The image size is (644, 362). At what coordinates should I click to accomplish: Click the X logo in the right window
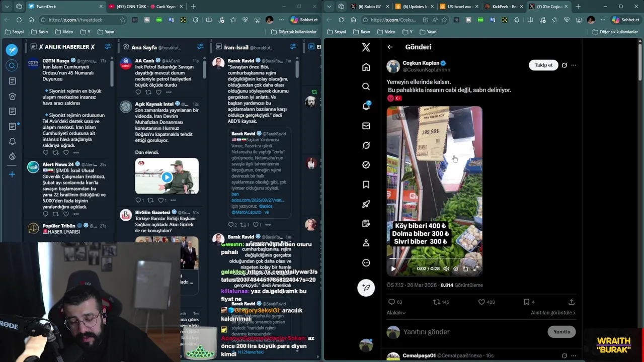point(366,47)
